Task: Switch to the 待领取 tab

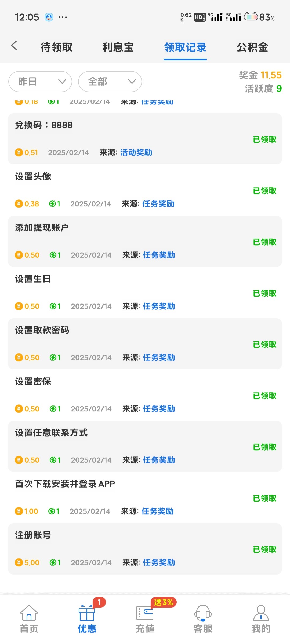Action: 56,47
